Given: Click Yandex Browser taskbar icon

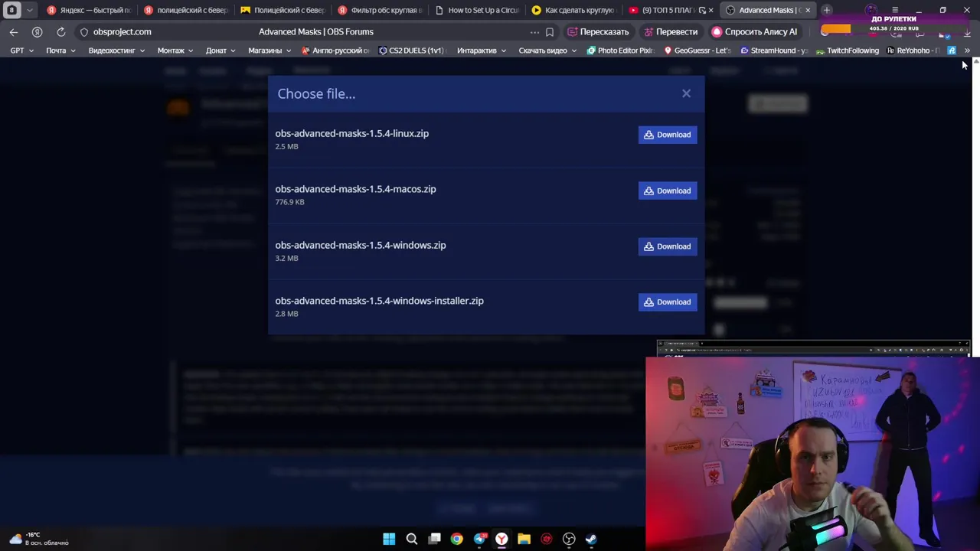Looking at the screenshot, I should coord(501,539).
